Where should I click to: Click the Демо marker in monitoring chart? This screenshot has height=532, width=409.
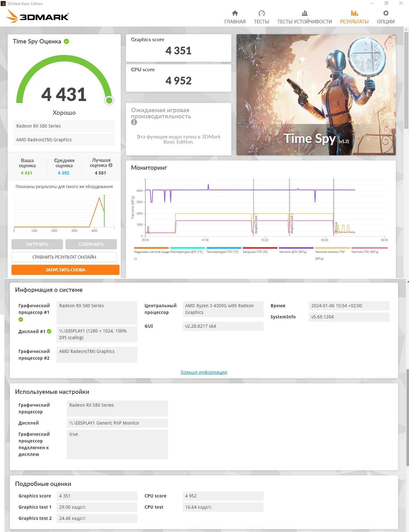coord(148,230)
